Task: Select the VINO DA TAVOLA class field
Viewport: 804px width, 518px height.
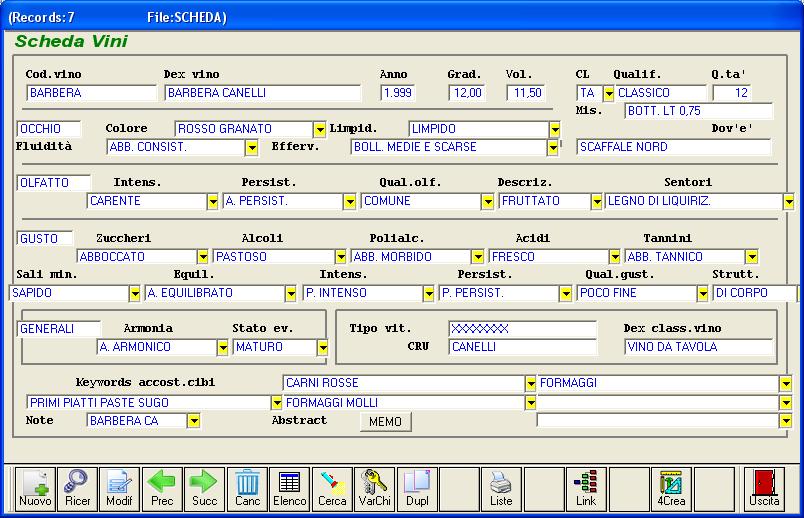Action: coord(699,347)
